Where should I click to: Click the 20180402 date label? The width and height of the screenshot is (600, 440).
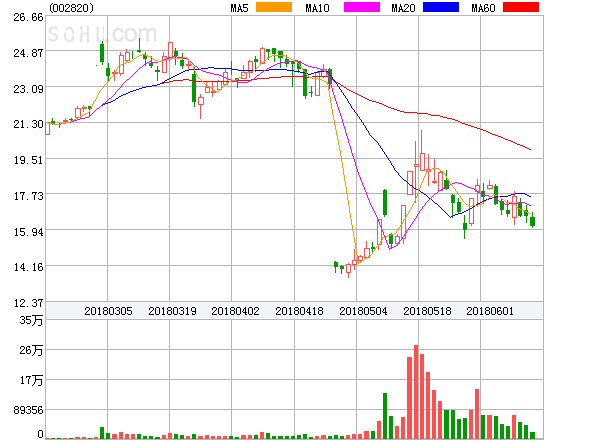[x=235, y=311]
